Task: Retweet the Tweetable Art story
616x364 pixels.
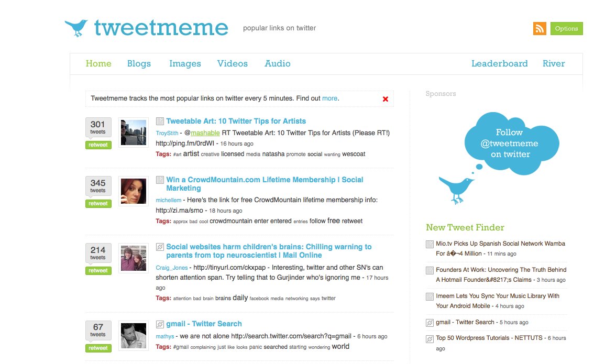Action: [98, 145]
